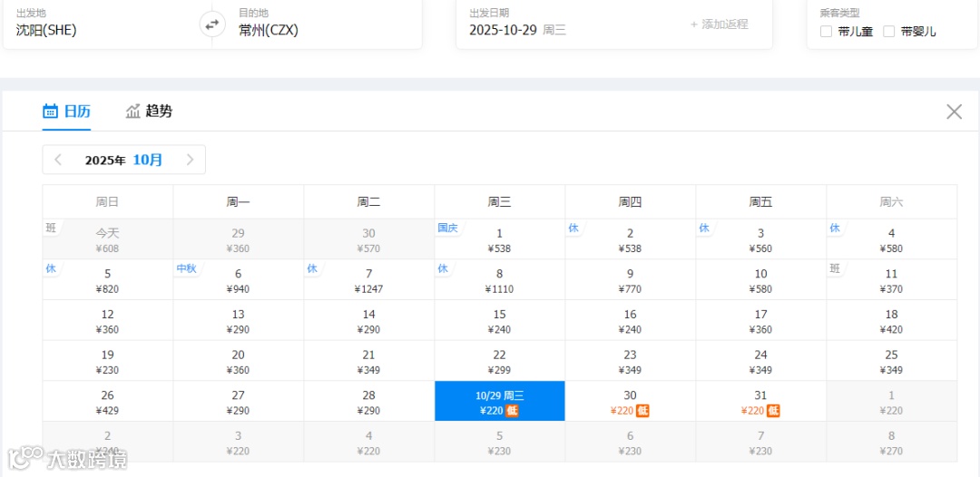Click September 29 priced ¥360
The image size is (980, 477).
[x=239, y=239]
